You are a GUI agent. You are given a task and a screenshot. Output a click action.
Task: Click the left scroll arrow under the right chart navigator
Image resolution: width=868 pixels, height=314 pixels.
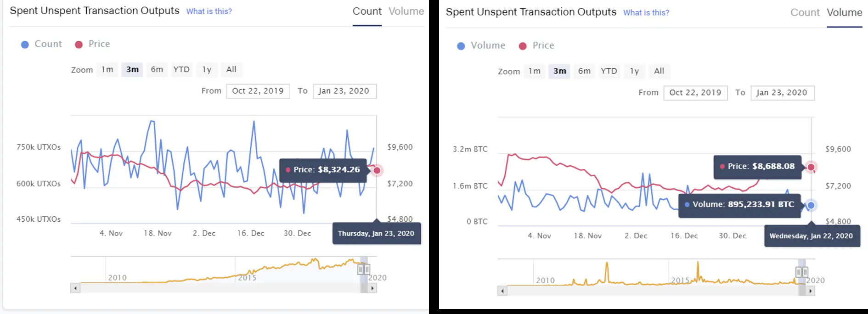point(503,290)
